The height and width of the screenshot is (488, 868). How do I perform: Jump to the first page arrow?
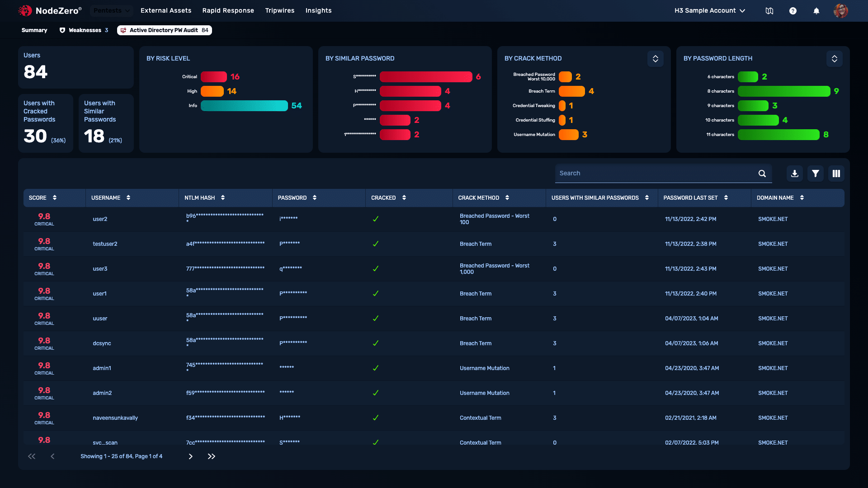32,456
